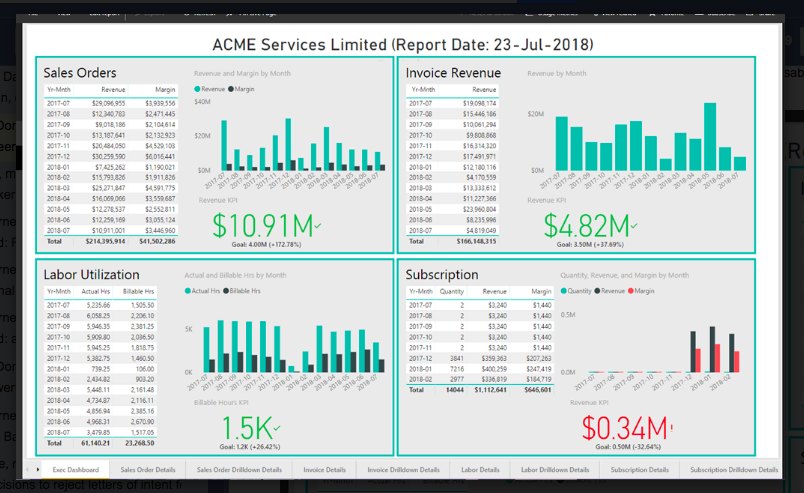This screenshot has width=804, height=493.
Task: Select Margin legend item in Subscription chart
Action: point(641,291)
